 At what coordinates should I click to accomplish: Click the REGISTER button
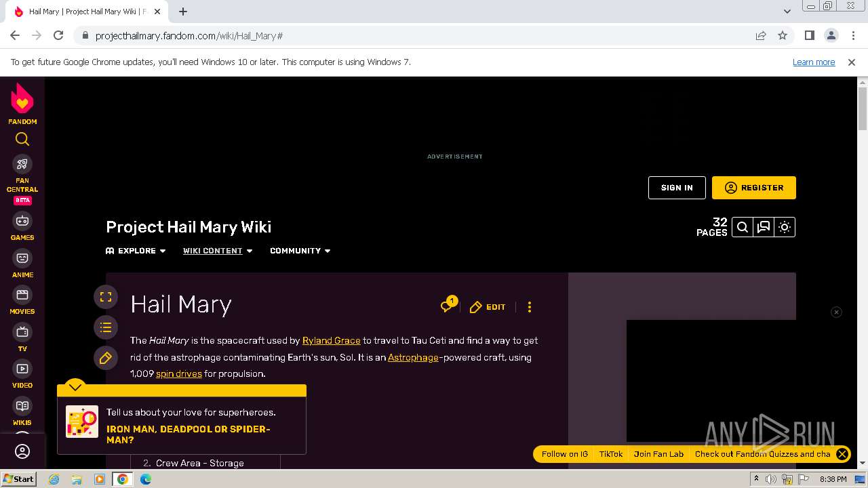754,188
